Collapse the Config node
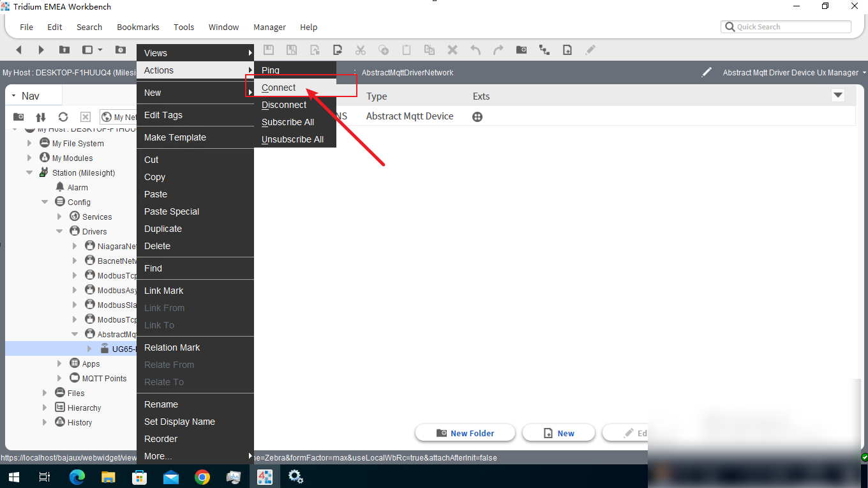The image size is (868, 488). (x=45, y=202)
